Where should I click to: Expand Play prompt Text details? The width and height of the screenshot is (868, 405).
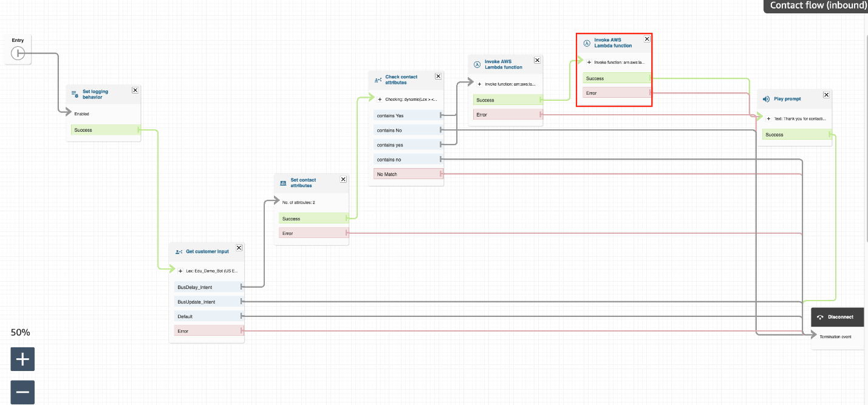click(768, 118)
